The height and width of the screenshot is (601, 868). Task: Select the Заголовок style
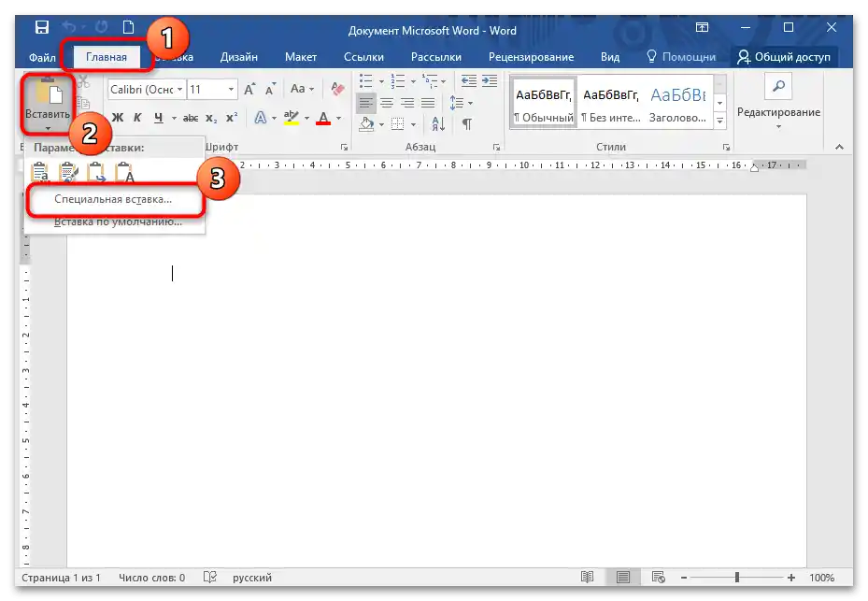(x=678, y=103)
